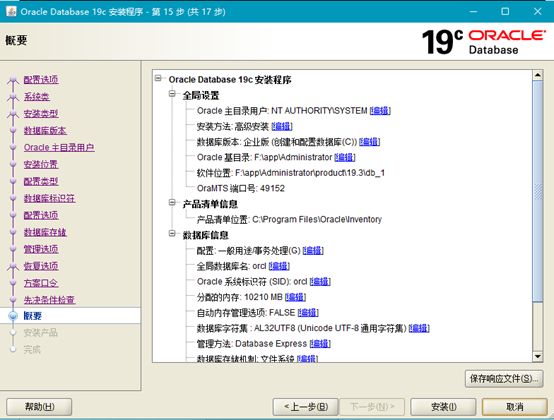Click the Java installer icon in title bar
Screen dimensions: 554x420
pos(11,11)
